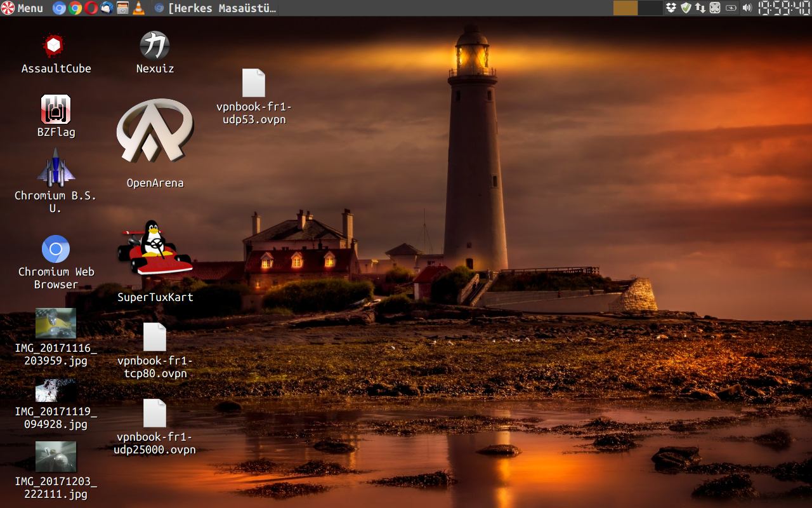Launch Chromium from the panel quick launcher
Viewport: 812px width, 508px height.
(59, 8)
